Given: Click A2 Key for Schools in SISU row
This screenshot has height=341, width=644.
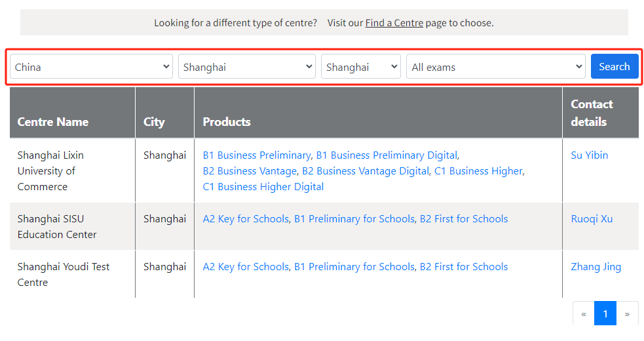Looking at the screenshot, I should [x=246, y=219].
